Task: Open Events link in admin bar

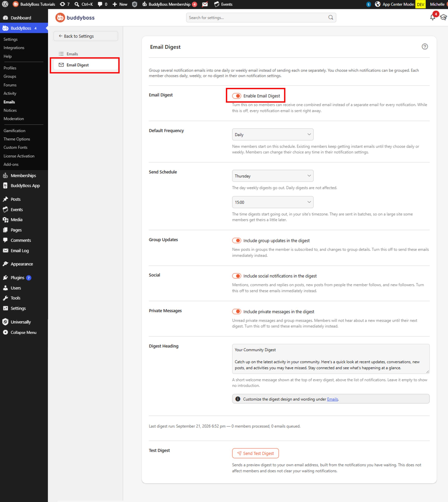Action: (223, 4)
